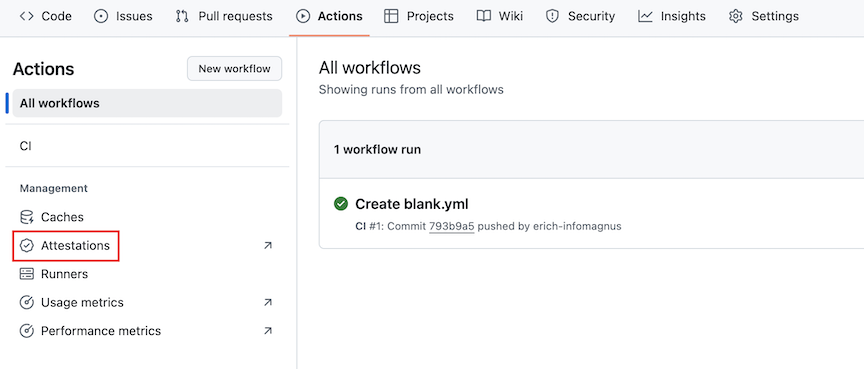Click the external-link arrow beside Attestations
Viewport: 864px width, 369px height.
[x=268, y=246]
